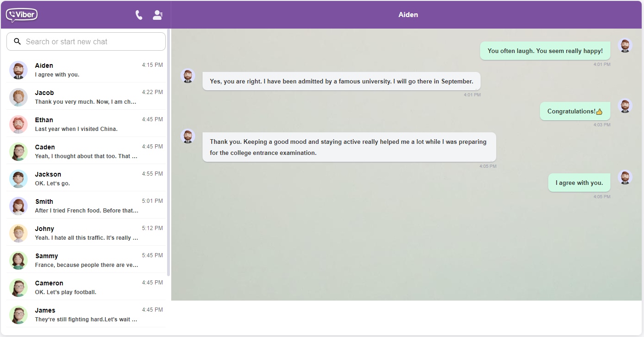Open the conversation with Smith

(86, 206)
